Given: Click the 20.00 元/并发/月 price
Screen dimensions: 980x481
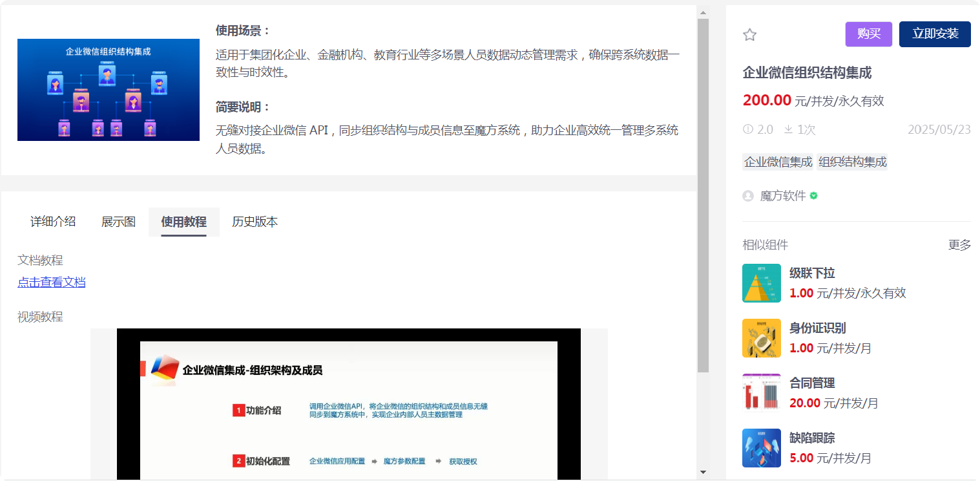Looking at the screenshot, I should 833,403.
